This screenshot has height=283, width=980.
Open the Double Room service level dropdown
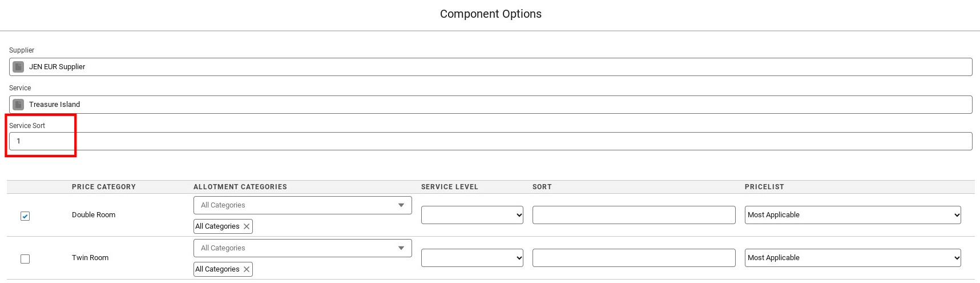coord(472,215)
